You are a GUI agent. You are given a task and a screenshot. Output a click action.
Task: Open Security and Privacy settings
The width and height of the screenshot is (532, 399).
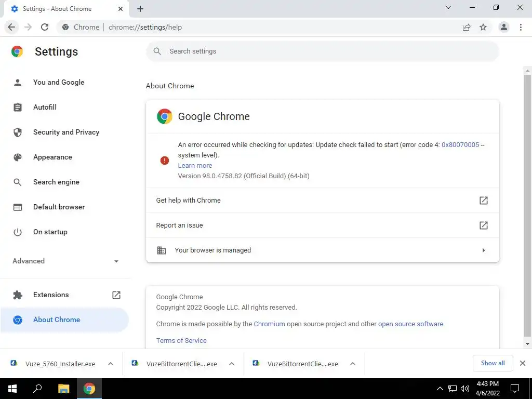66,132
